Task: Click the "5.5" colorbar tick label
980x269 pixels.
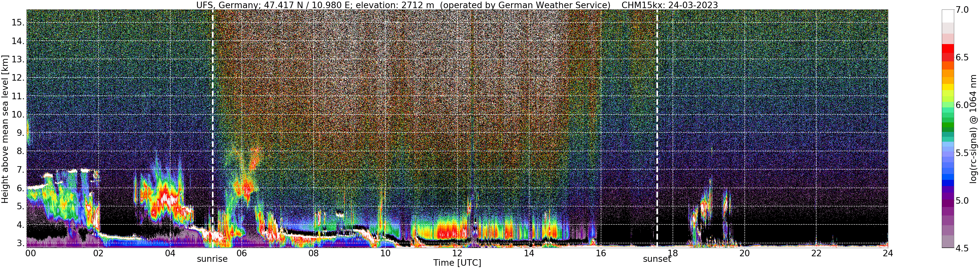Action: [961, 153]
